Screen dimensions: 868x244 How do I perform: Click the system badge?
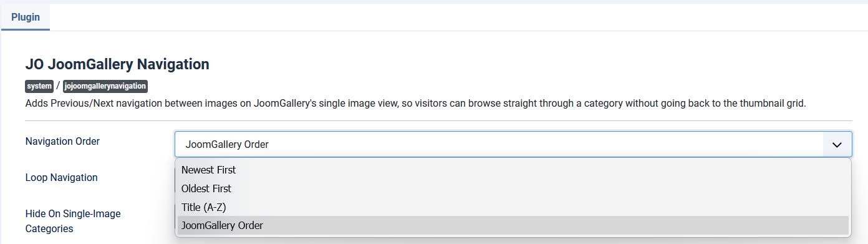(39, 86)
